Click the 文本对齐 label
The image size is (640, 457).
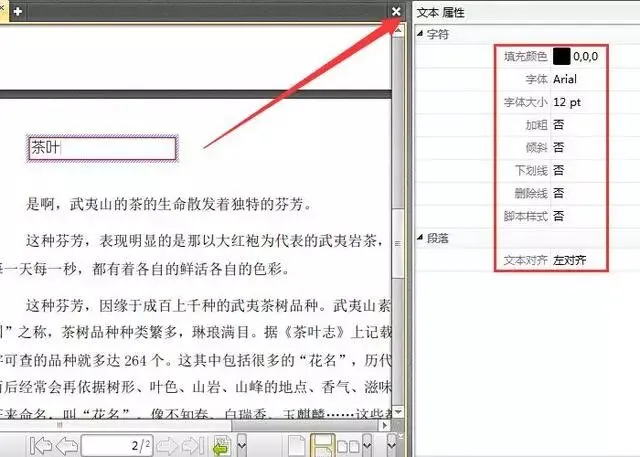click(x=525, y=260)
